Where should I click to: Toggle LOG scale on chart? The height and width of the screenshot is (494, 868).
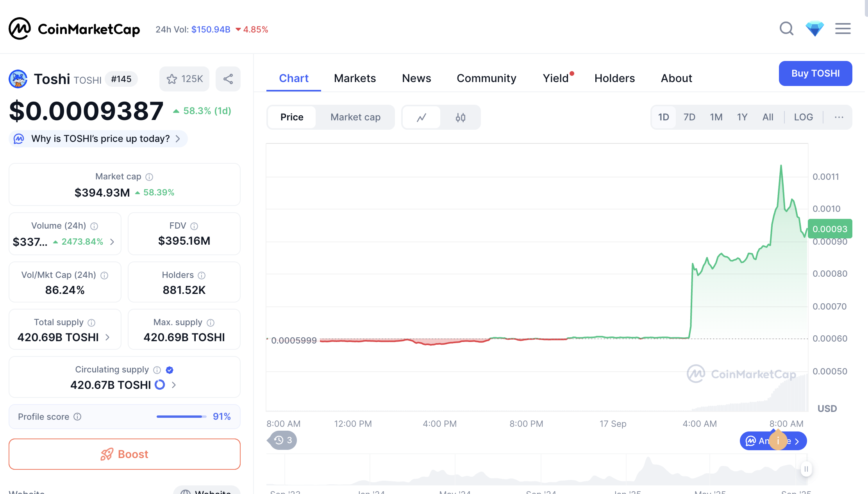tap(803, 117)
